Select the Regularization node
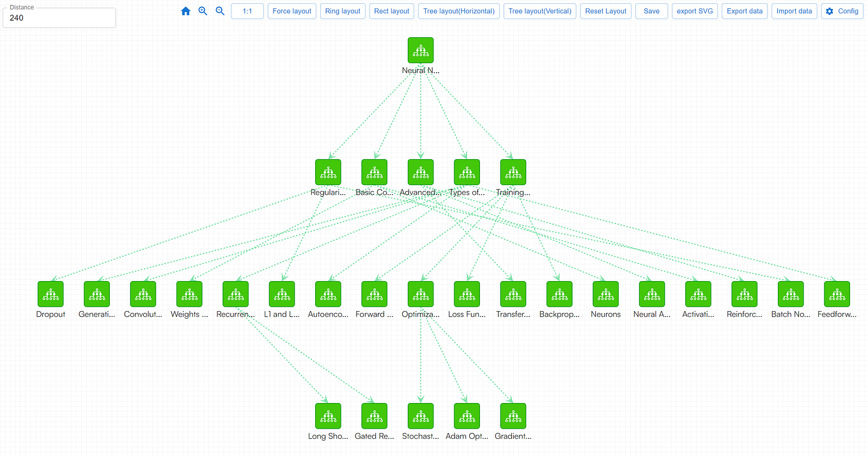The height and width of the screenshot is (456, 868). point(328,172)
